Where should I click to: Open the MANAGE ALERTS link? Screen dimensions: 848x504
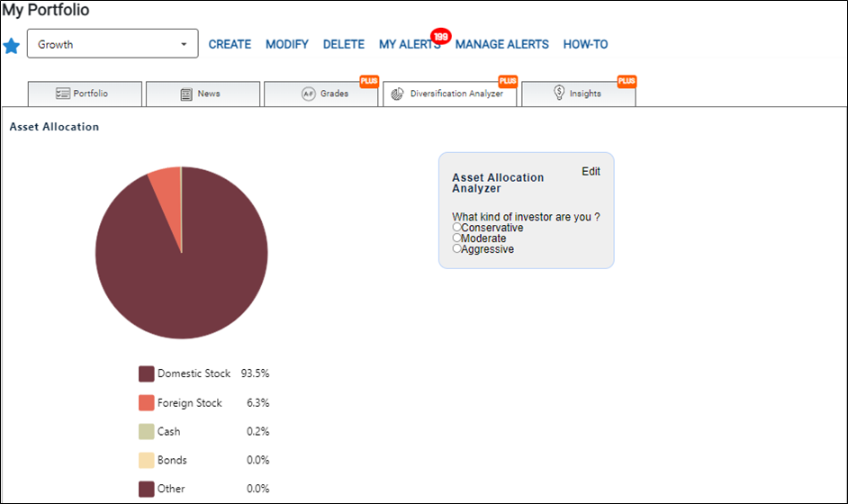tap(502, 44)
